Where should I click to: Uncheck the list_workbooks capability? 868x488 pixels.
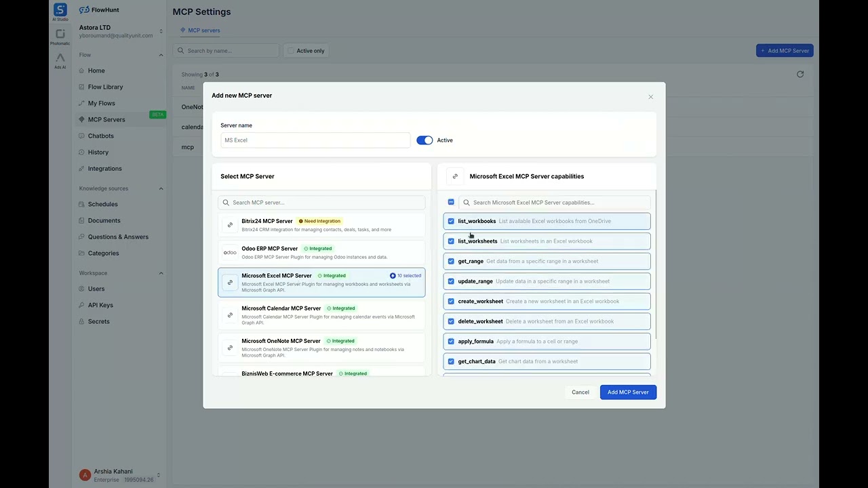tap(451, 221)
